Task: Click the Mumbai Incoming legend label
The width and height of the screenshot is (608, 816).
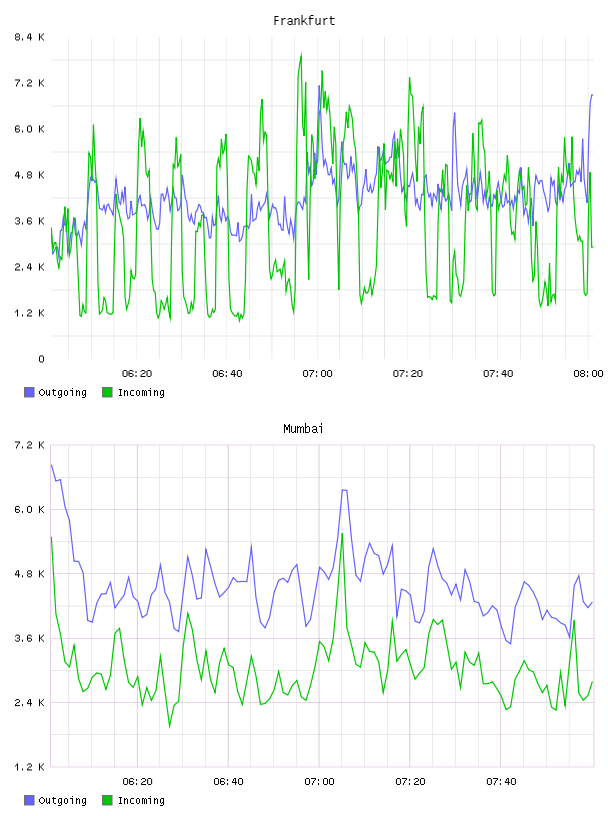Action: pos(141,801)
